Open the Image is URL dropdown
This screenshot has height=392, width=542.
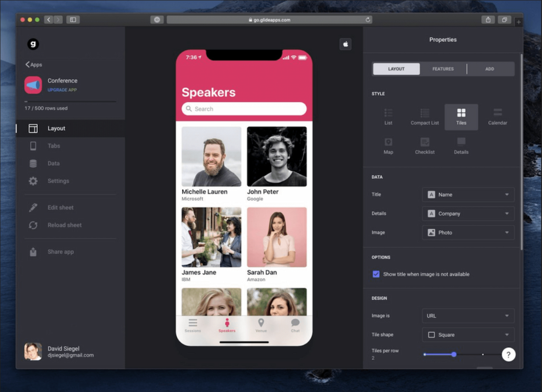coord(468,316)
